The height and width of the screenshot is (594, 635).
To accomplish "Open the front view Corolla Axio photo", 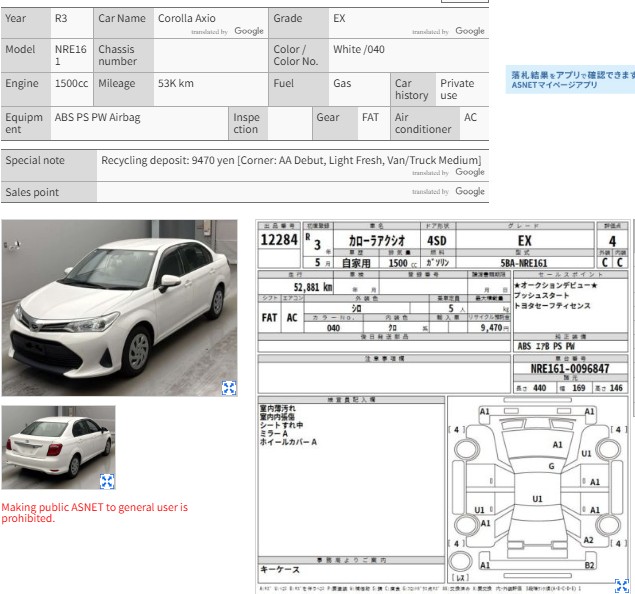I will click(119, 308).
